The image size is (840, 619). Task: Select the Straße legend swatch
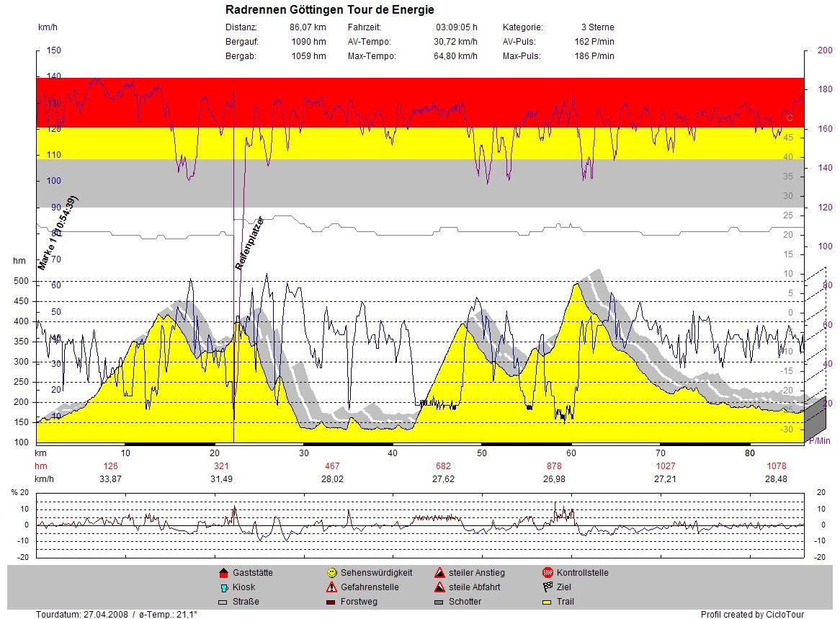click(223, 602)
